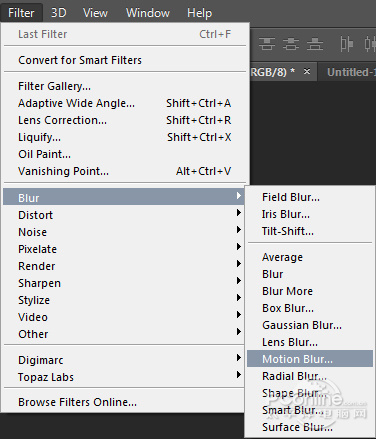Open the 3D menu
Viewport: 376px width, 439px height.
[59, 13]
